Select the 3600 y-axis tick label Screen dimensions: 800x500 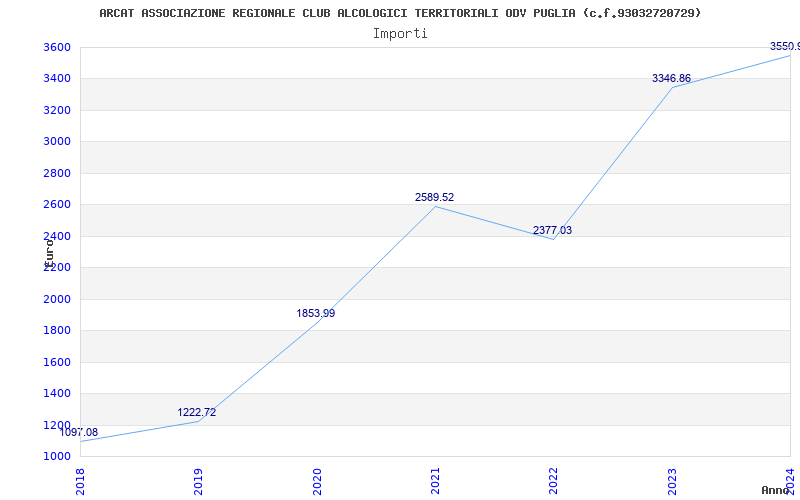click(57, 47)
